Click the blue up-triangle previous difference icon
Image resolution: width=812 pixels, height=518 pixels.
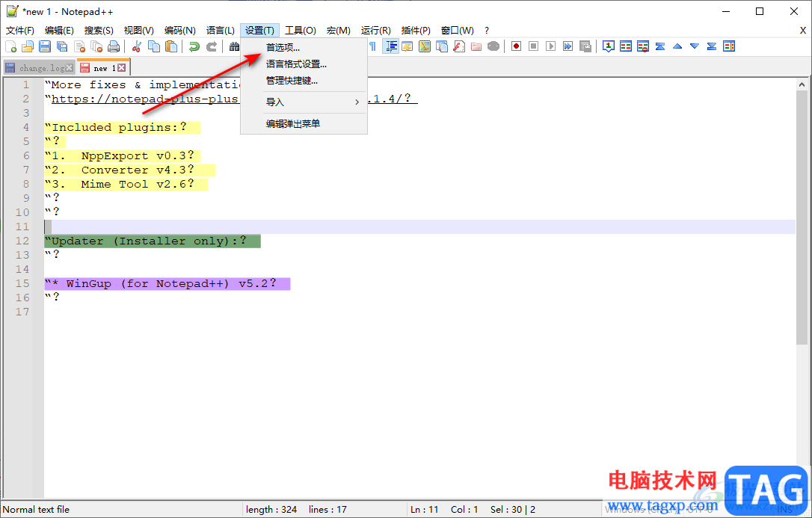click(x=677, y=46)
